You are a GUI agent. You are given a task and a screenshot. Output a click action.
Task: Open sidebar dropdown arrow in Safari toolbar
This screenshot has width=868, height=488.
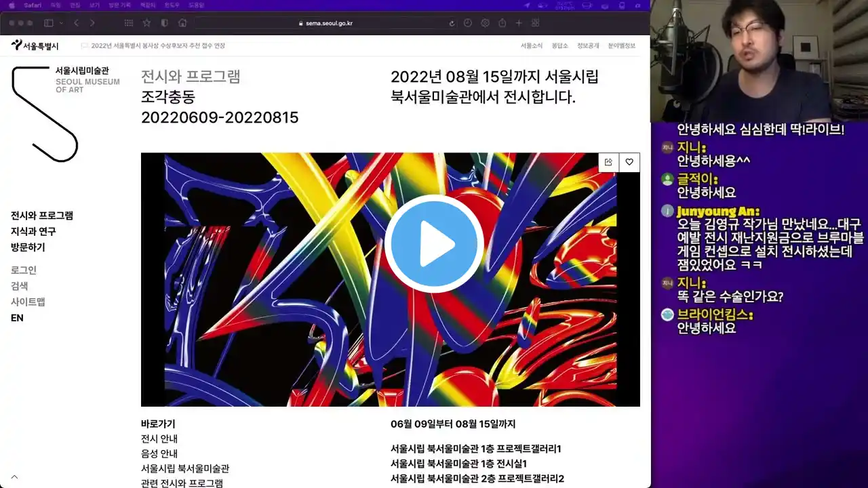(x=61, y=23)
